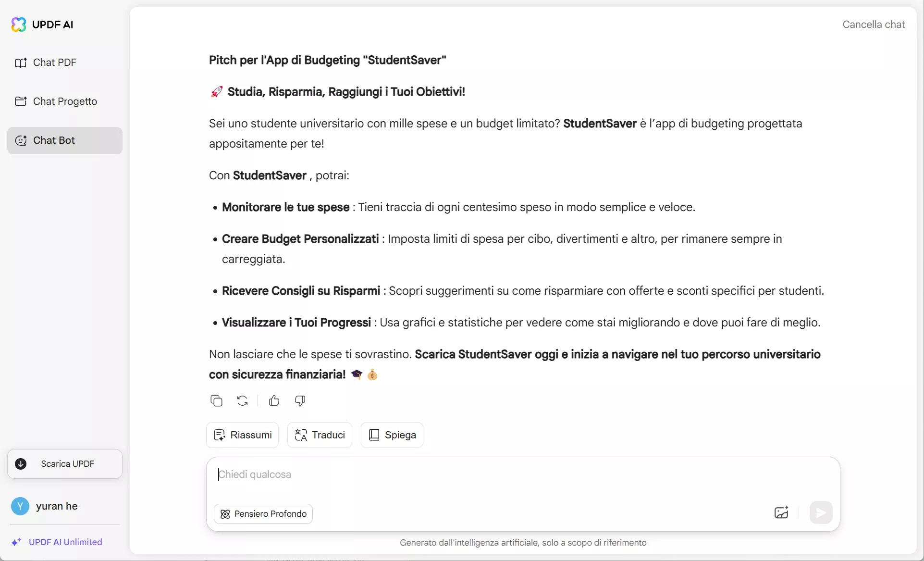The height and width of the screenshot is (561, 924).
Task: Click the thumbs down icon
Action: [x=300, y=400]
